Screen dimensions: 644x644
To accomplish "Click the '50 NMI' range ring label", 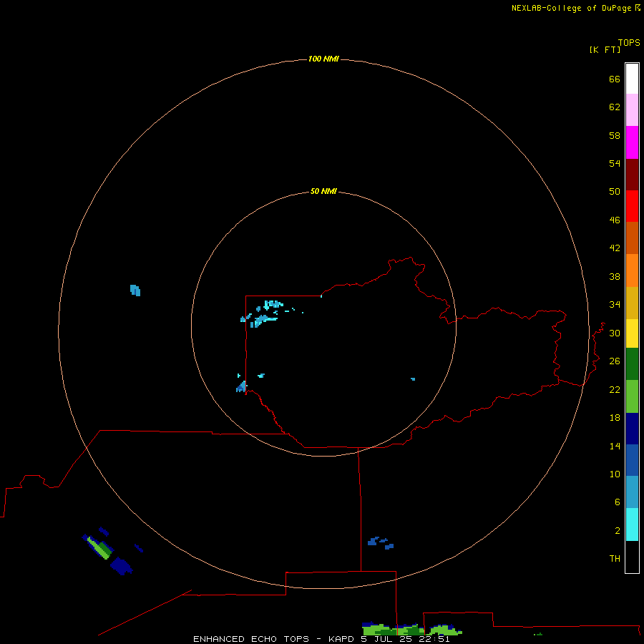I will 323,191.
